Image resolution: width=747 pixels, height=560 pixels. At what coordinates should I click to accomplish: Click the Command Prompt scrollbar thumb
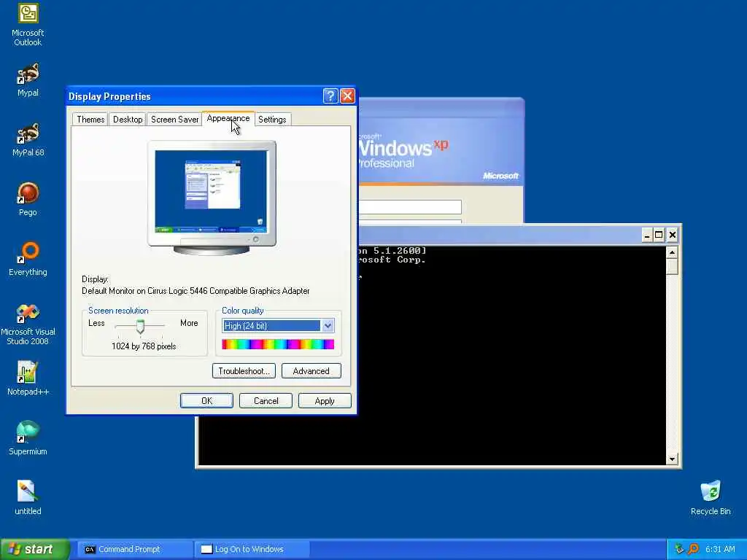pos(672,267)
